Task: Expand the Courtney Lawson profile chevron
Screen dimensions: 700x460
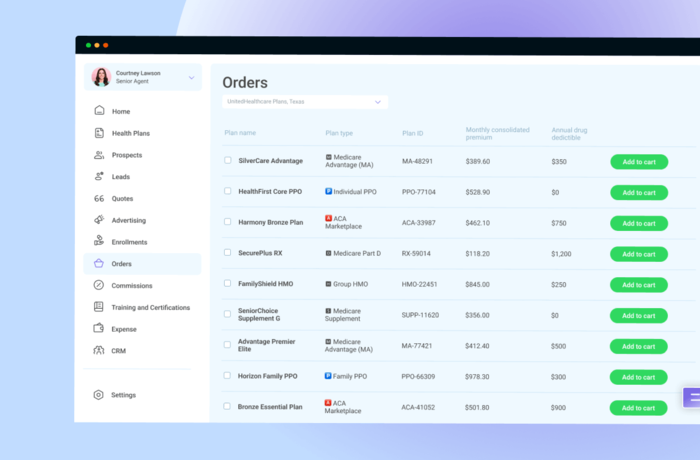Action: [192, 78]
